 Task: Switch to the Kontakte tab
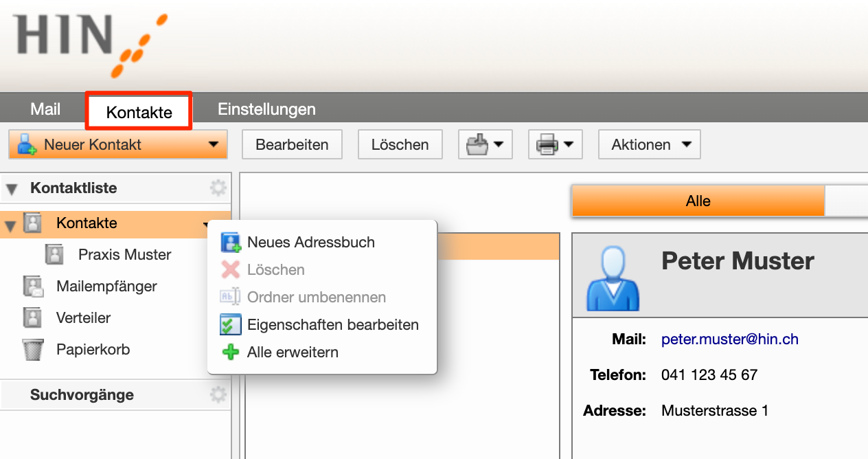(139, 112)
